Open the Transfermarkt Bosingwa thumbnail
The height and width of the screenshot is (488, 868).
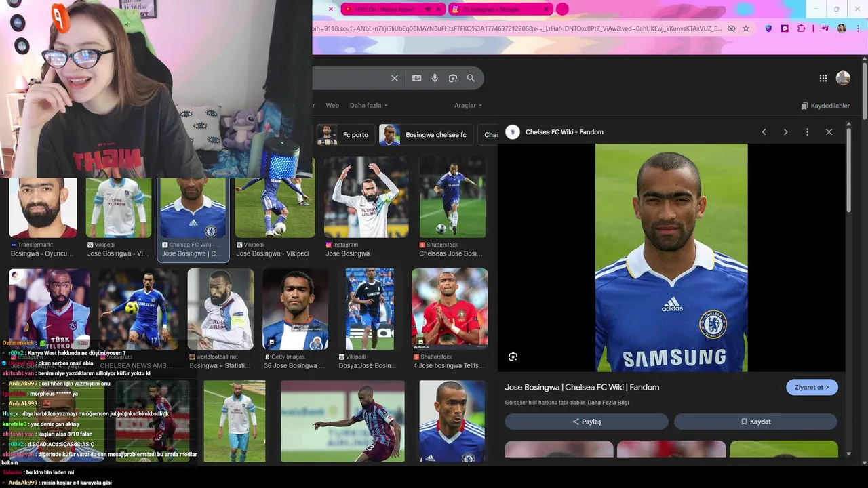point(43,207)
